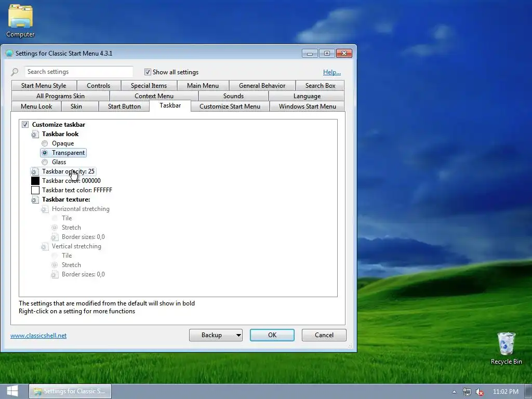
Task: Toggle the Customize taskbar checkbox
Action: tap(25, 125)
